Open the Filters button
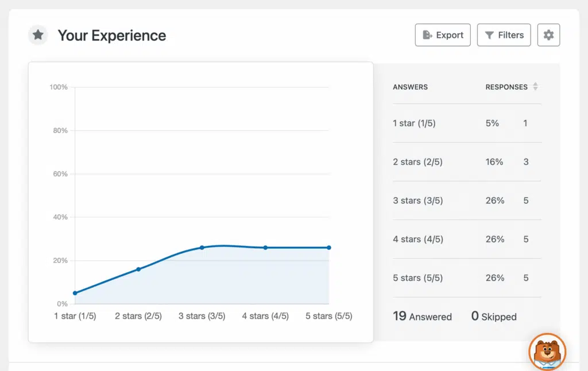 504,35
